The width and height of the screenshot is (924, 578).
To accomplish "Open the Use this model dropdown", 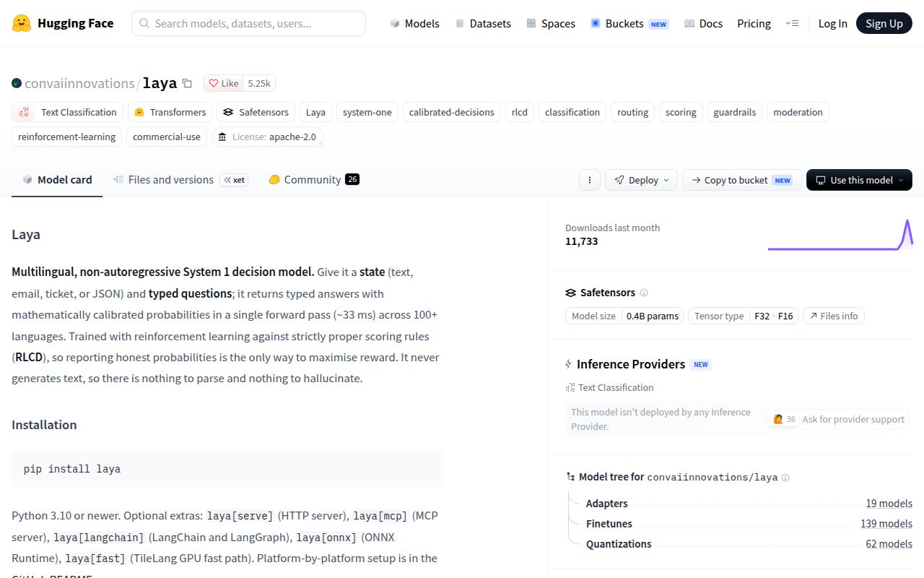I will (859, 180).
